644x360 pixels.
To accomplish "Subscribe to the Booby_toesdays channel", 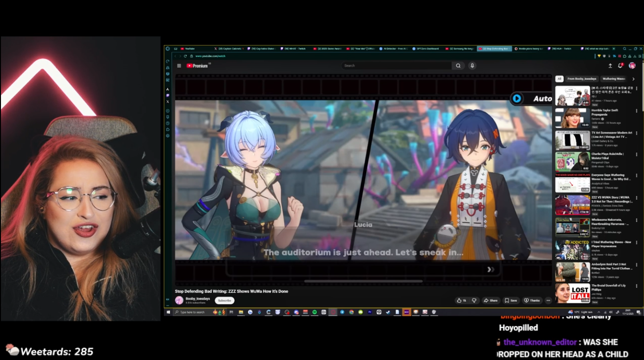I will pos(225,300).
